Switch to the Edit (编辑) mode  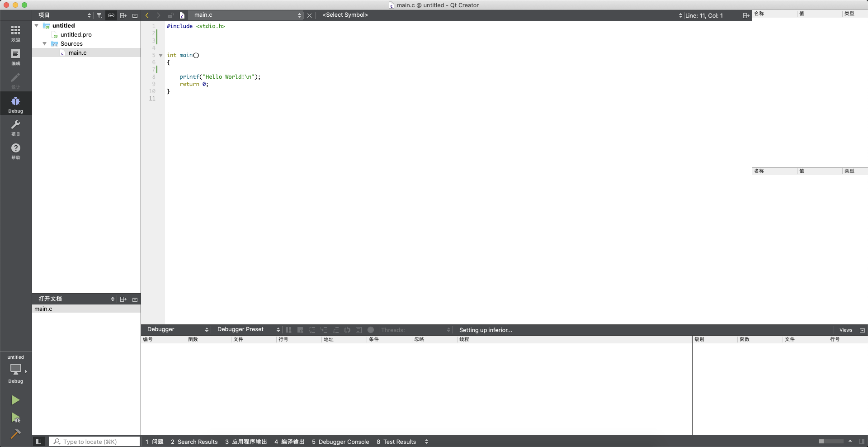[16, 57]
